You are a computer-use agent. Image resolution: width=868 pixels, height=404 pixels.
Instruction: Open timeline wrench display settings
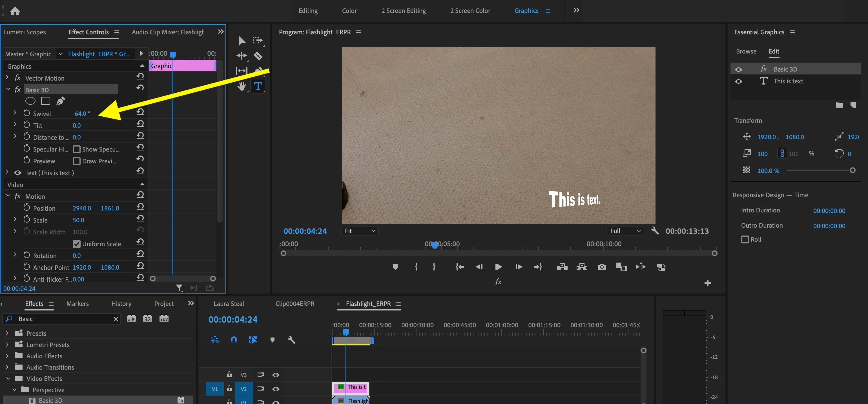pos(291,340)
